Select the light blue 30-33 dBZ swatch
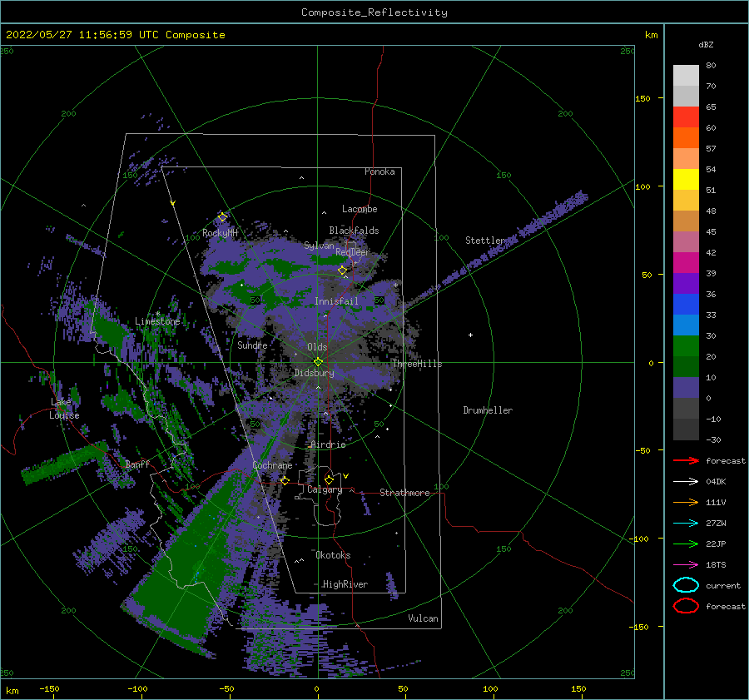Image resolution: width=749 pixels, height=700 pixels. (686, 325)
